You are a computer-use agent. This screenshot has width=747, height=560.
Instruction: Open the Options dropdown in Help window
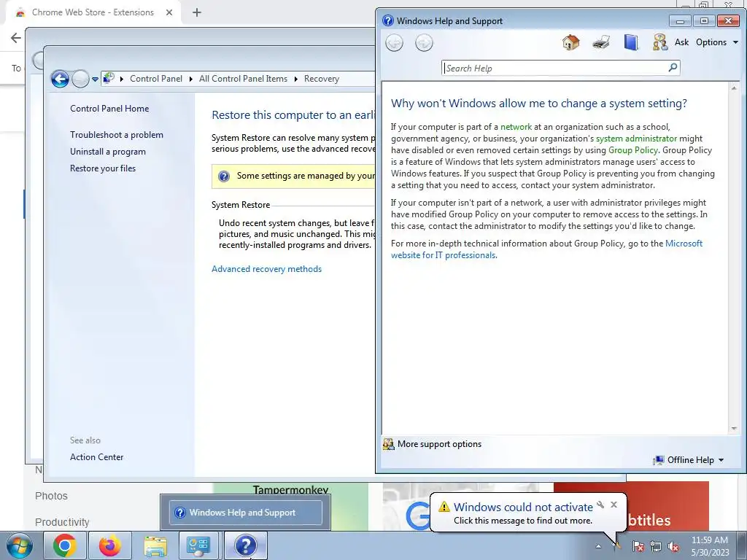[x=717, y=42]
